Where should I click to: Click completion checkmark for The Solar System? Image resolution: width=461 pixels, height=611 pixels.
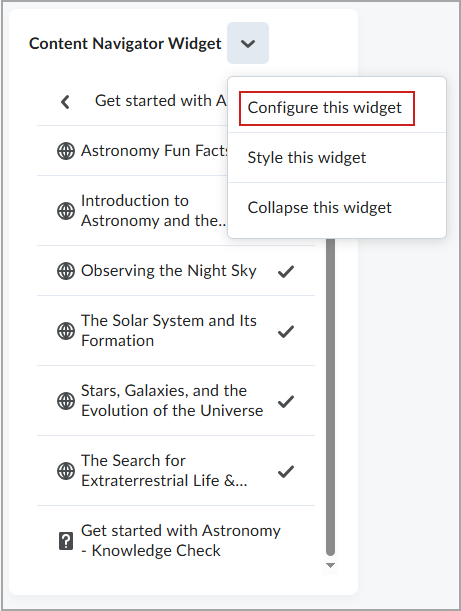point(286,331)
